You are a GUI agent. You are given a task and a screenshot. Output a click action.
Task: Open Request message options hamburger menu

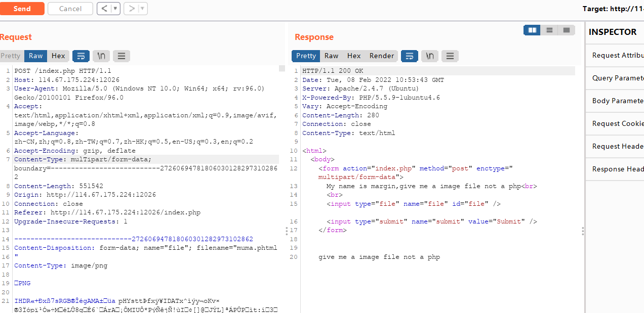coord(122,56)
